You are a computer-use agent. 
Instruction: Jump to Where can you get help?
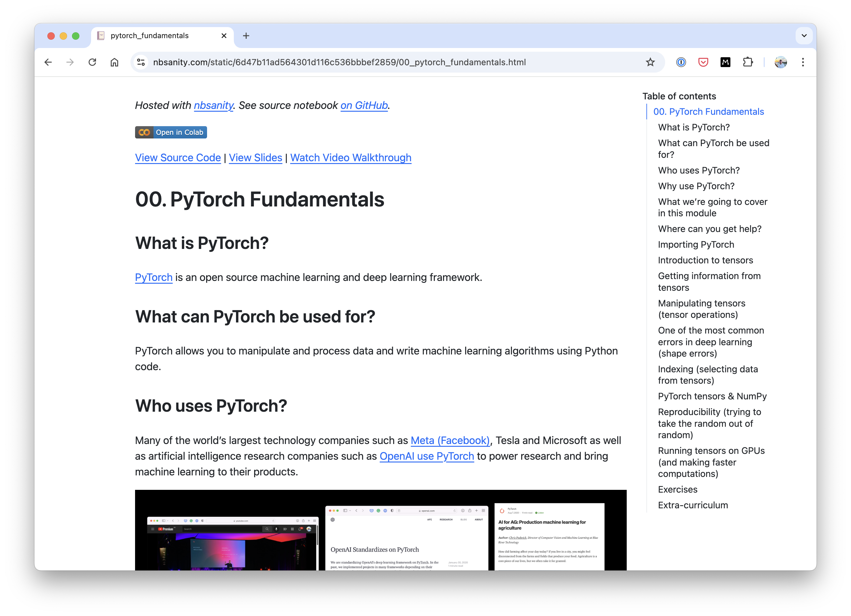[x=709, y=229]
